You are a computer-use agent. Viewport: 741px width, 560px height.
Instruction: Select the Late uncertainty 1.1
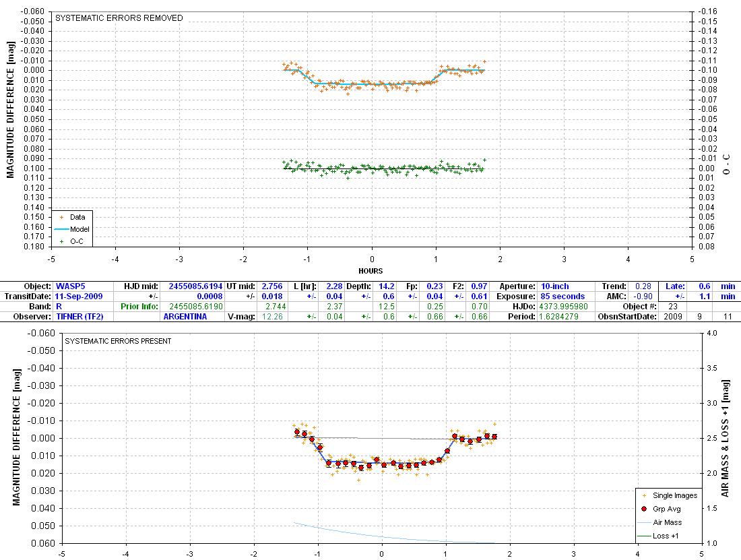pos(705,297)
